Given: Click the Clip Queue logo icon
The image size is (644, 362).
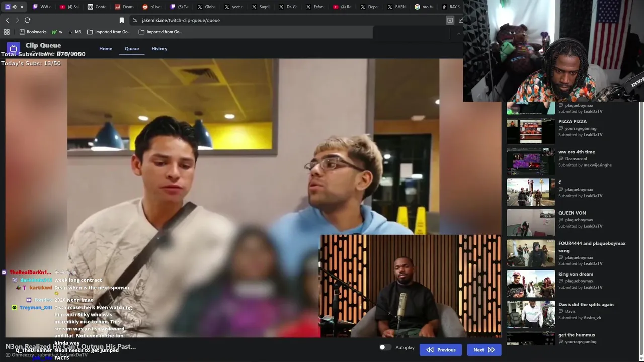Looking at the screenshot, I should click(x=13, y=49).
